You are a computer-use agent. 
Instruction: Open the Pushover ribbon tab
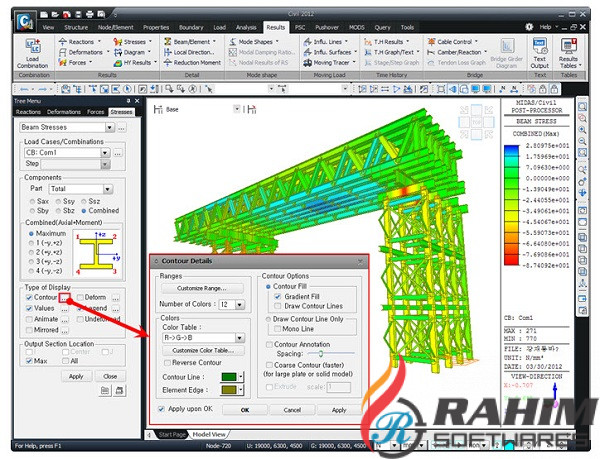point(327,28)
